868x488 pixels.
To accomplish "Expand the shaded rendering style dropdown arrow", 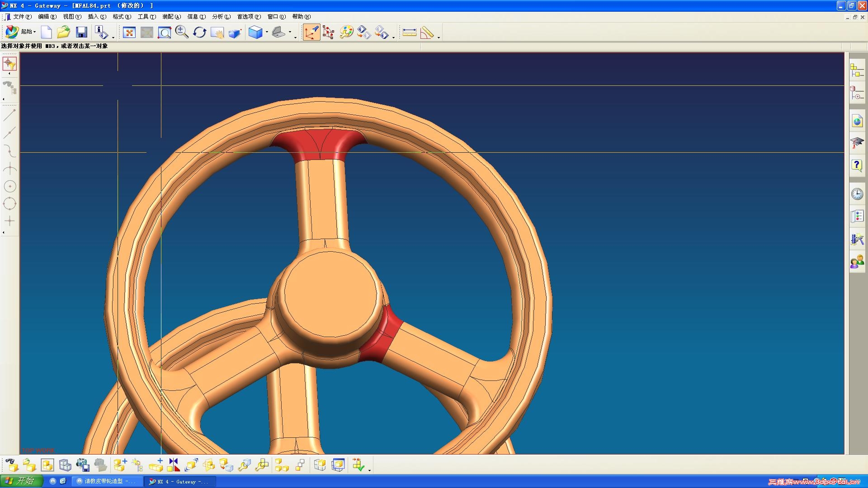I will pyautogui.click(x=267, y=33).
